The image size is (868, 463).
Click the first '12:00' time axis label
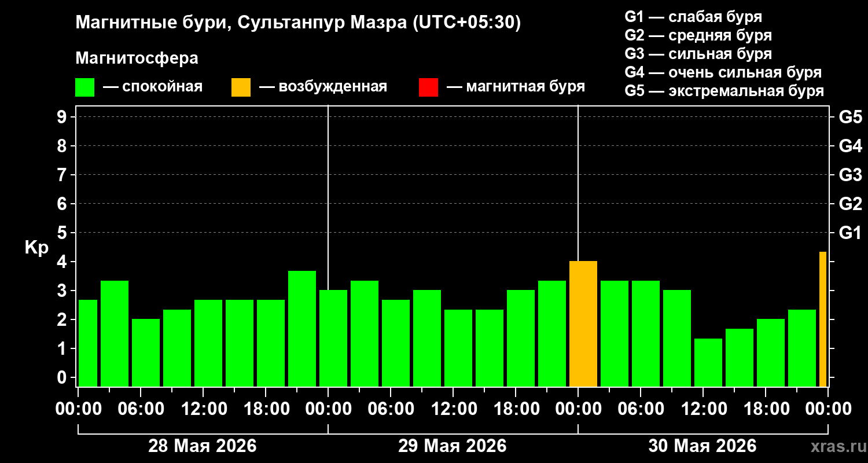[203, 409]
